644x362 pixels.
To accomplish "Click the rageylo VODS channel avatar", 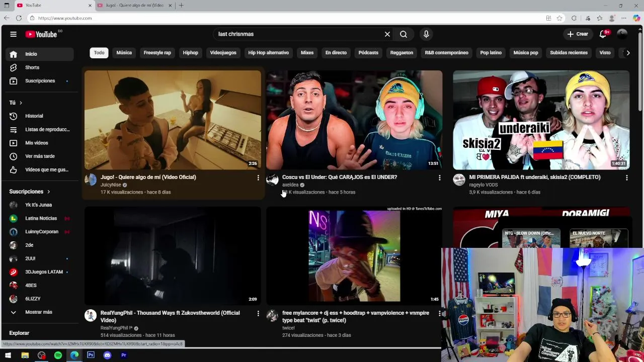I will [459, 180].
